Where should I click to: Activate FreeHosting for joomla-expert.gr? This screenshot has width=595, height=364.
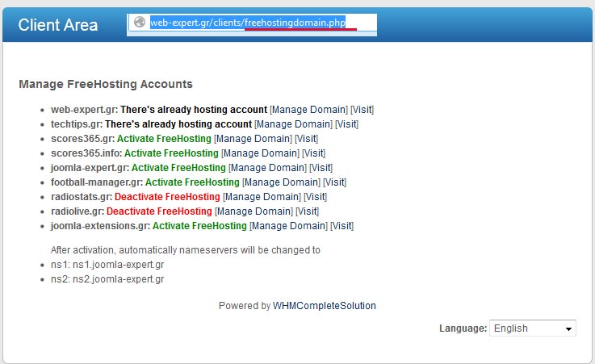178,168
